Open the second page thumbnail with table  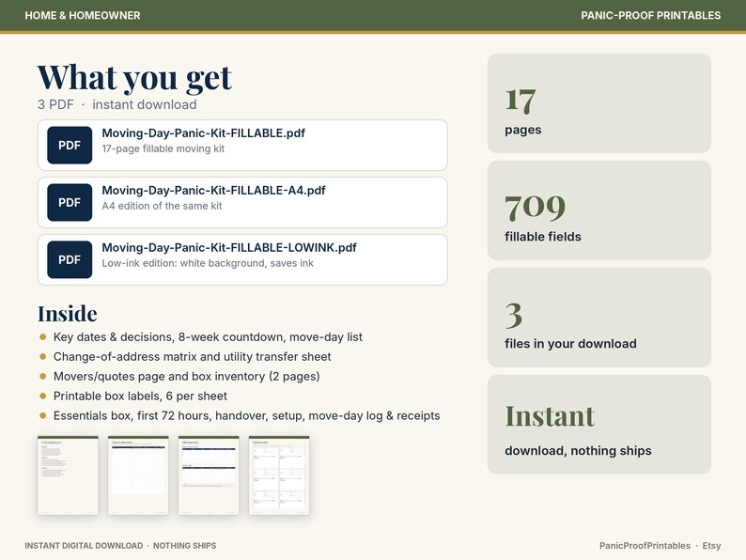[x=138, y=475]
